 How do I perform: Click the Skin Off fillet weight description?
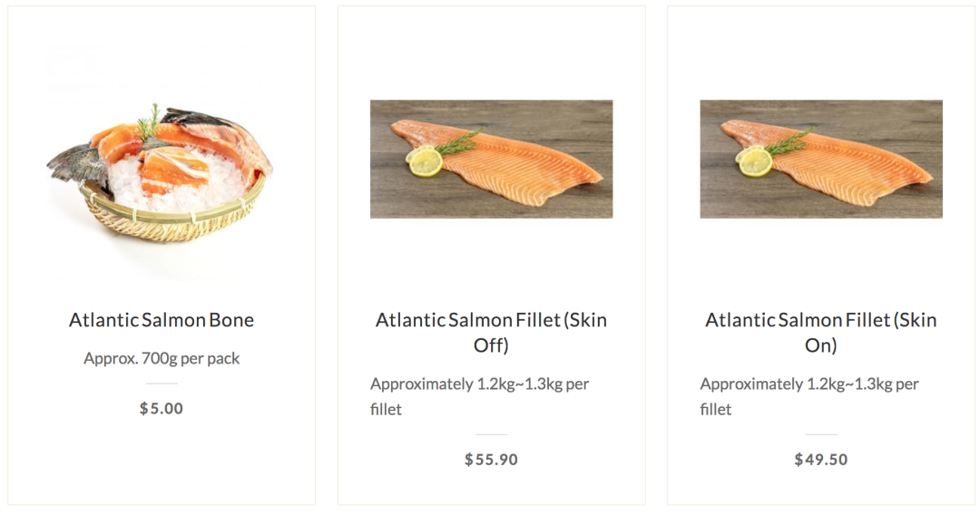click(x=479, y=396)
